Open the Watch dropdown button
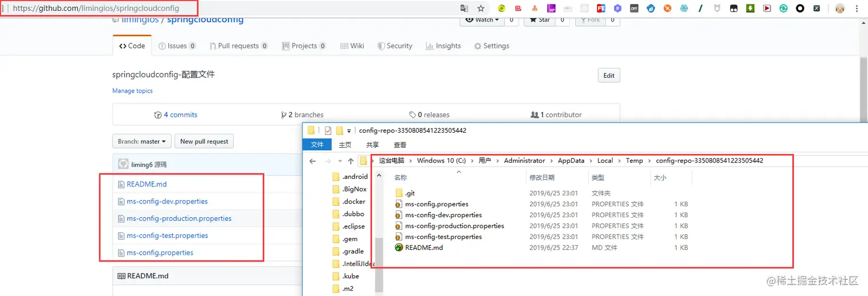 pyautogui.click(x=482, y=20)
